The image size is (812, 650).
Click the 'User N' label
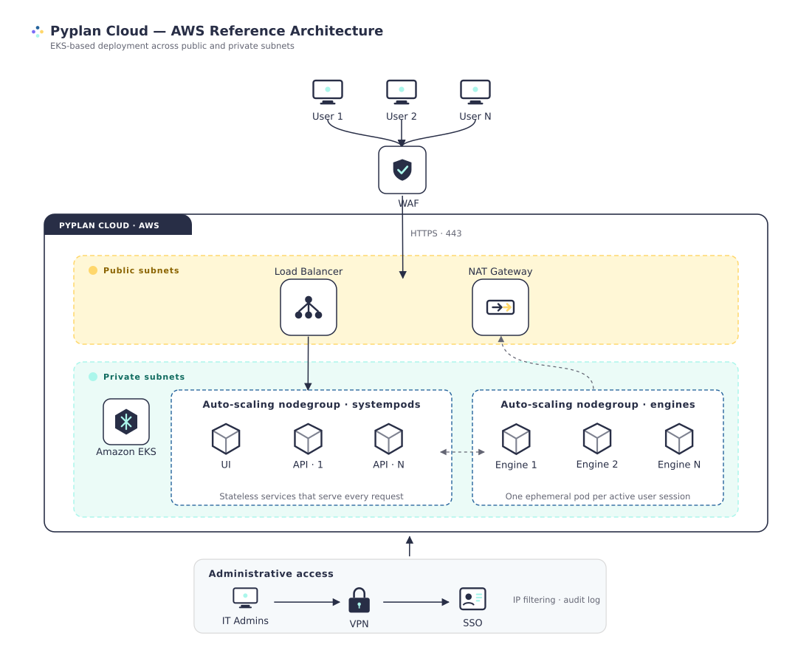click(475, 116)
